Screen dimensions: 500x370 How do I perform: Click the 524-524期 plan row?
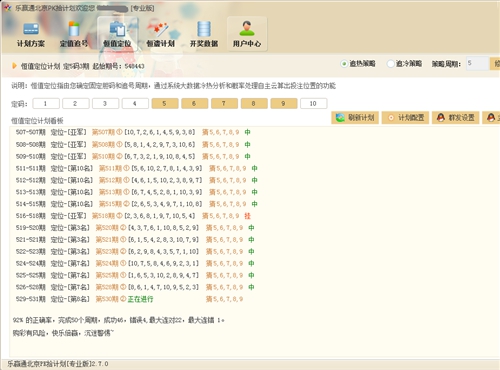tap(135, 263)
